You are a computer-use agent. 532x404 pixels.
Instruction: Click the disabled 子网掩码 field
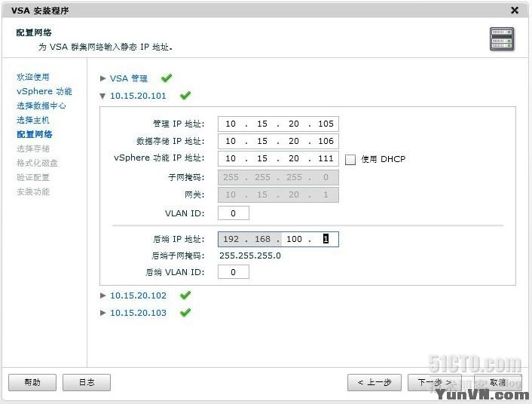pos(278,177)
